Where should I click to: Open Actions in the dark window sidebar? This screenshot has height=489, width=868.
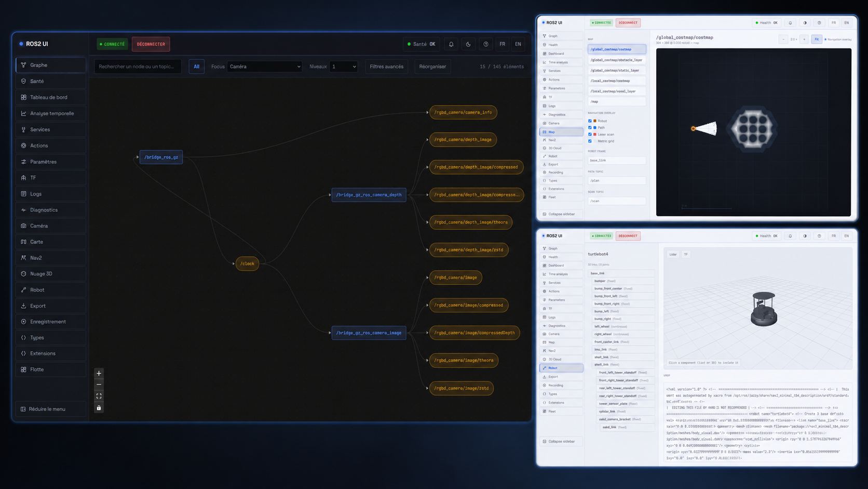tap(50, 146)
